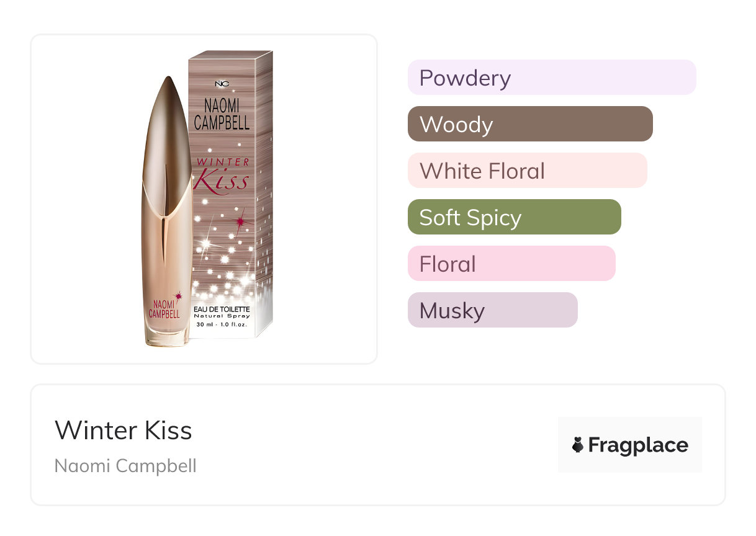Click the Winter Kiss product title

click(x=124, y=431)
